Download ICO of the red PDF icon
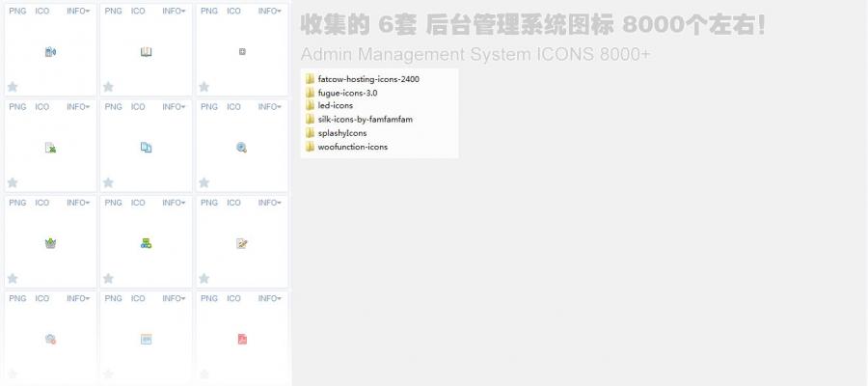Viewport: 868px width, 386px height. (x=233, y=298)
